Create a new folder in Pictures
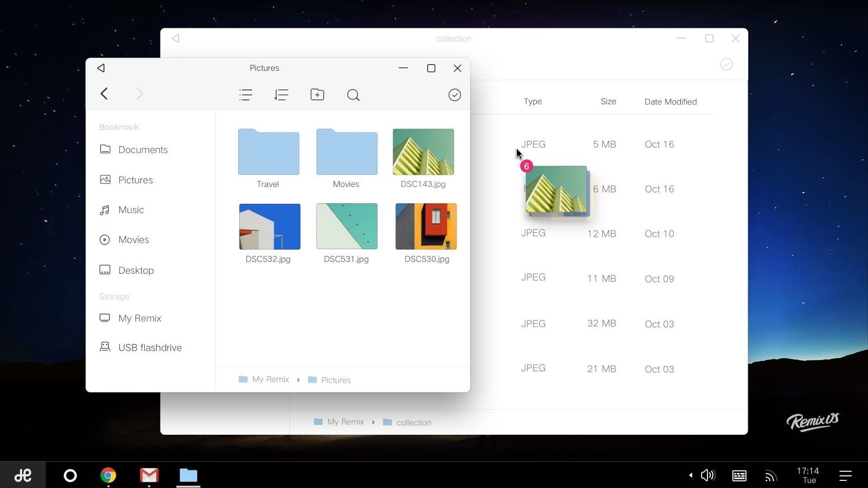This screenshot has height=488, width=868. click(317, 94)
